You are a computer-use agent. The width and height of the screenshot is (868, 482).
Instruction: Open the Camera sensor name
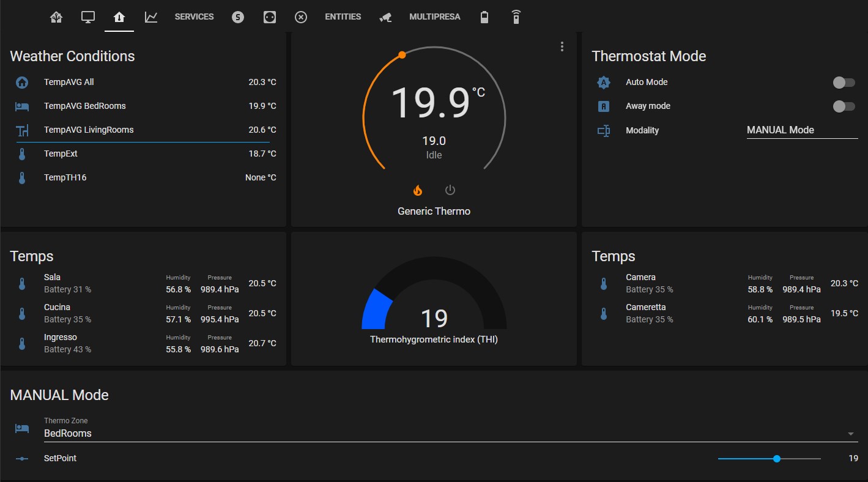point(640,277)
